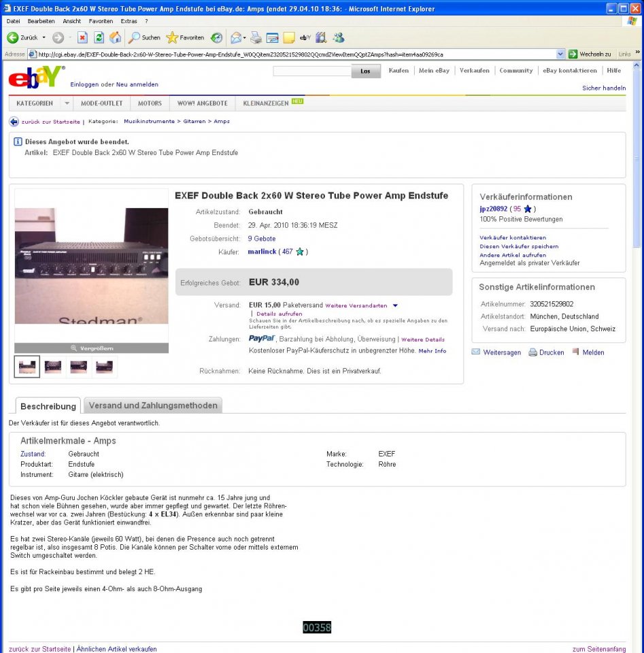Open the Home page icon
Screen dimensions: 644x653
[116, 37]
